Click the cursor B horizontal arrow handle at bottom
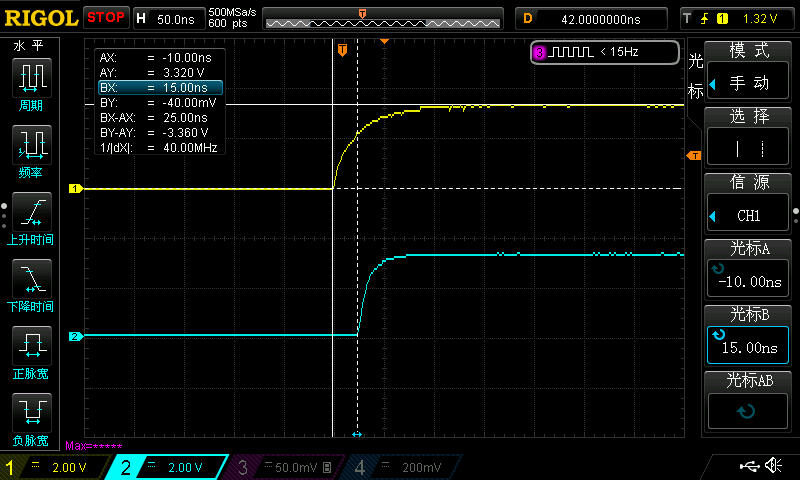The width and height of the screenshot is (800, 480). point(357,434)
